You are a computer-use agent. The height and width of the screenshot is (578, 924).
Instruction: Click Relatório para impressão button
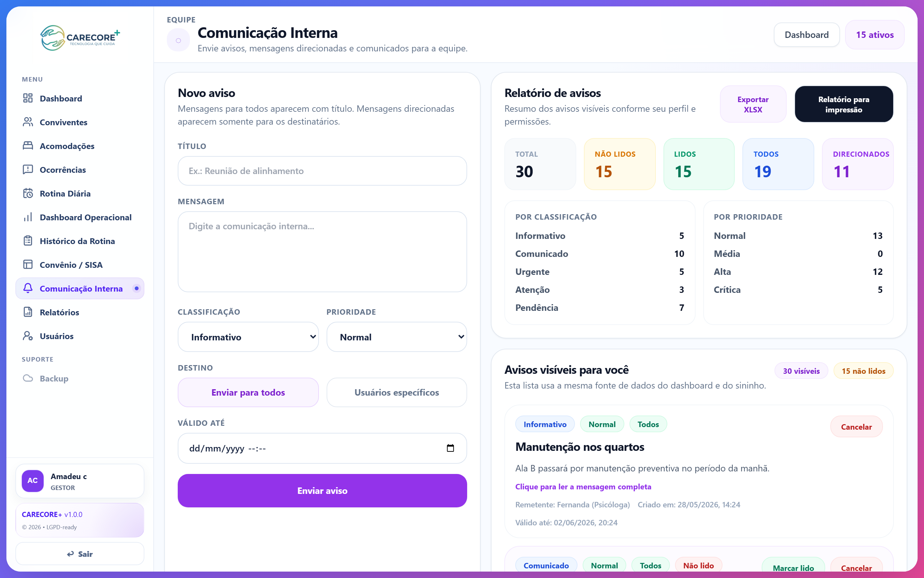(844, 104)
